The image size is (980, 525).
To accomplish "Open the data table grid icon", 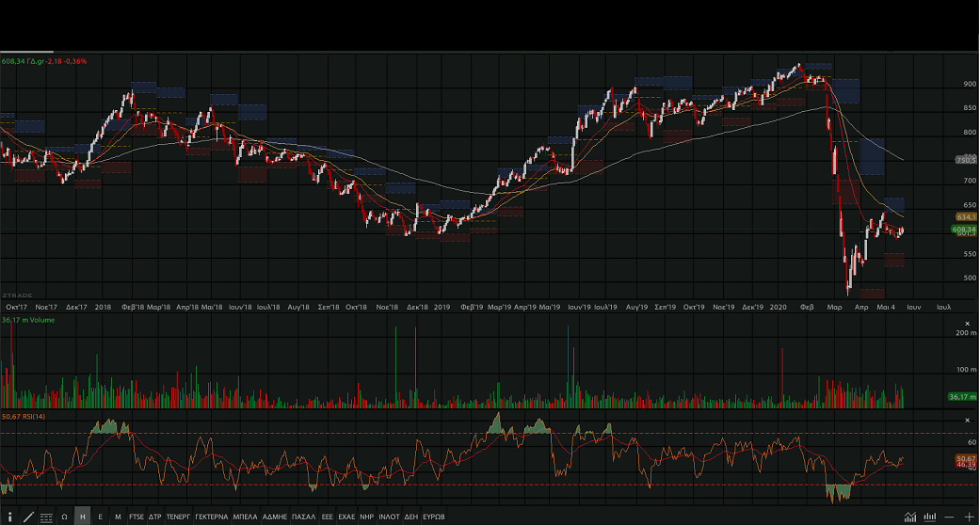I will click(x=46, y=517).
